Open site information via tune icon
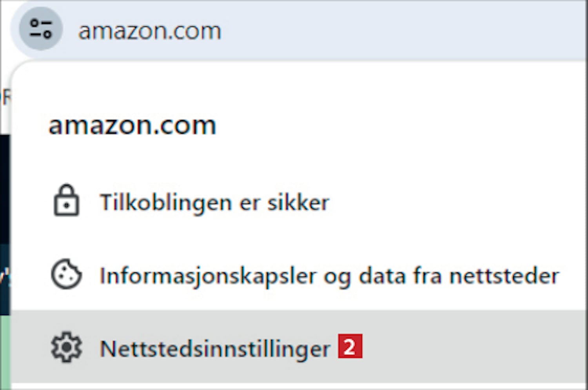 pyautogui.click(x=41, y=29)
